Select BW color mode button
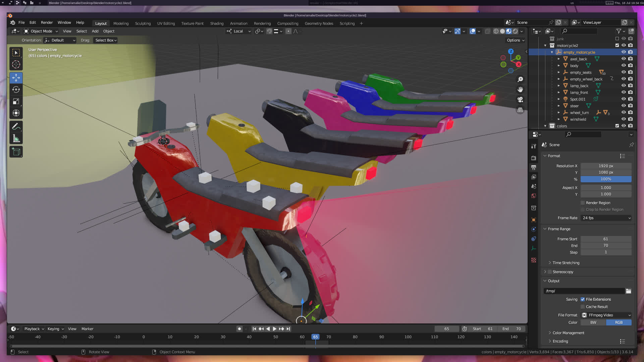The width and height of the screenshot is (644, 362). [x=593, y=322]
